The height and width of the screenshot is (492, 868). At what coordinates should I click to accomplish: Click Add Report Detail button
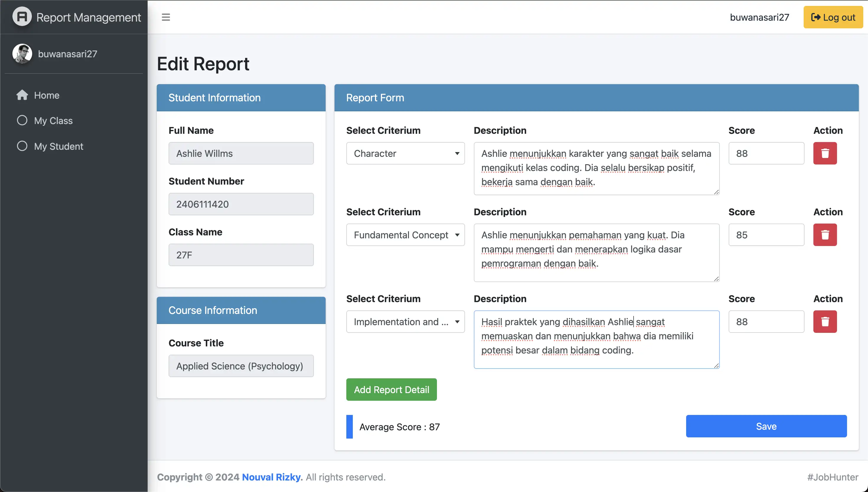pos(391,390)
